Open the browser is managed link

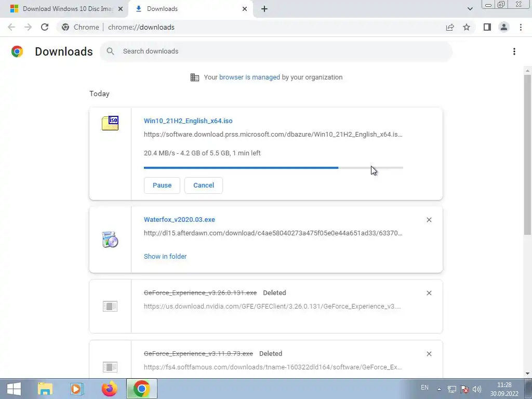coord(249,77)
